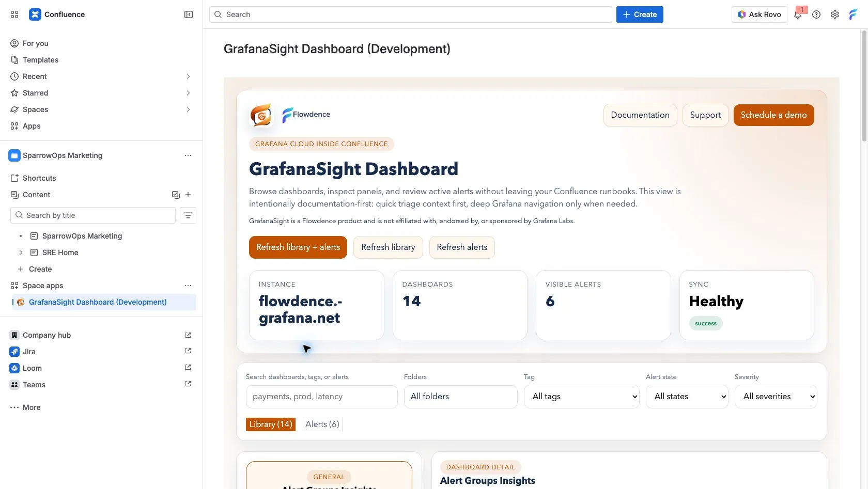Click the Jira external link icon

[188, 351]
